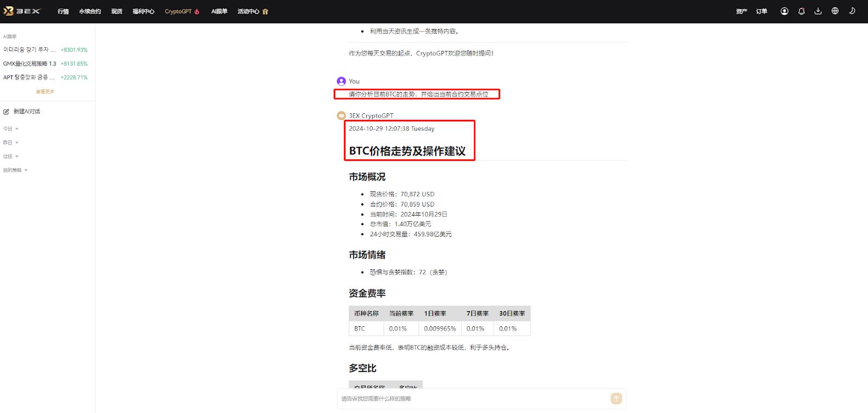Click the 资金费率 section heading
This screenshot has width=868, height=413.
tap(367, 293)
